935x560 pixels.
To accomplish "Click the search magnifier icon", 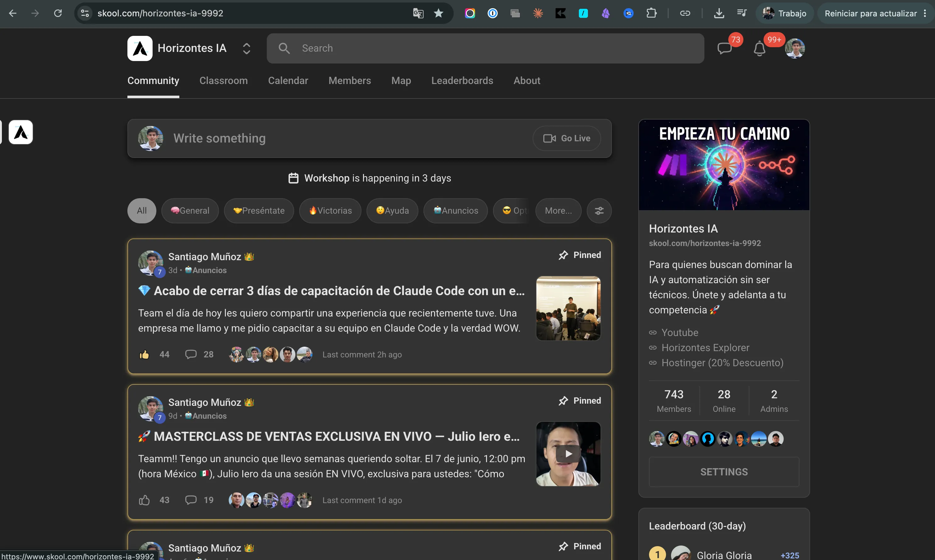I will [284, 48].
